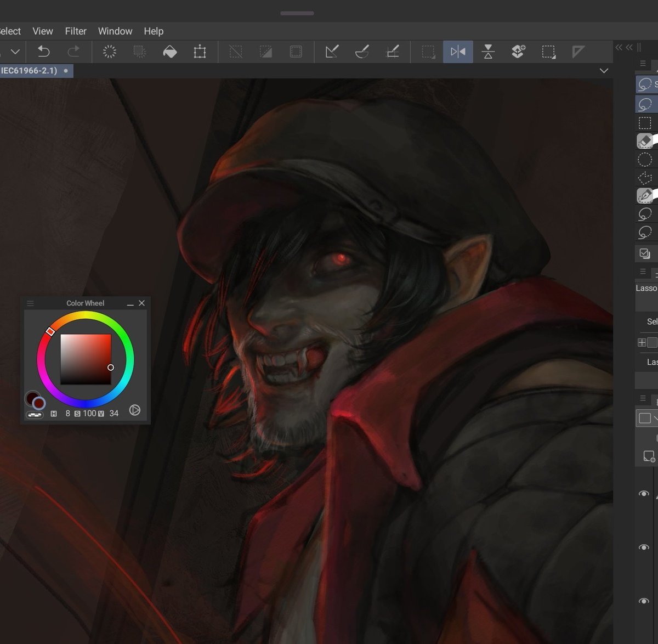Open the Color Wheel palette menu
Image resolution: width=658 pixels, height=644 pixels.
pyautogui.click(x=30, y=303)
